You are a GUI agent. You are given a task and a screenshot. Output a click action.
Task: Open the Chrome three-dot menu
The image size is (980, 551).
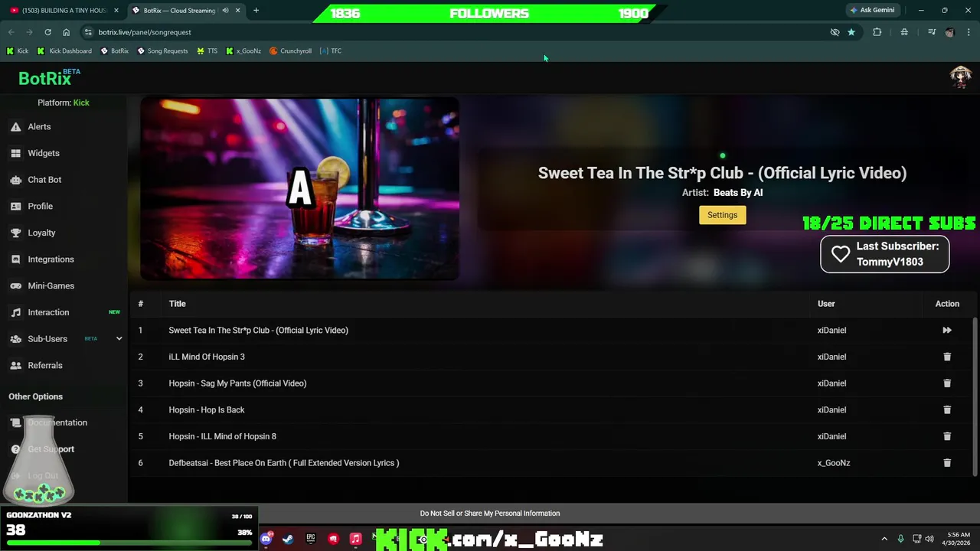coord(969,32)
